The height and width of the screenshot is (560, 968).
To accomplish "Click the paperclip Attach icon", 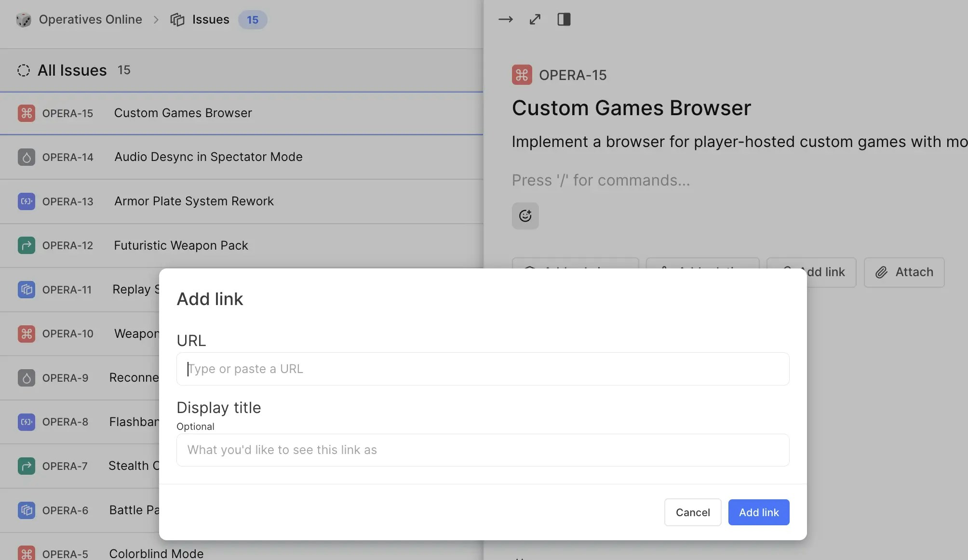I will [882, 272].
